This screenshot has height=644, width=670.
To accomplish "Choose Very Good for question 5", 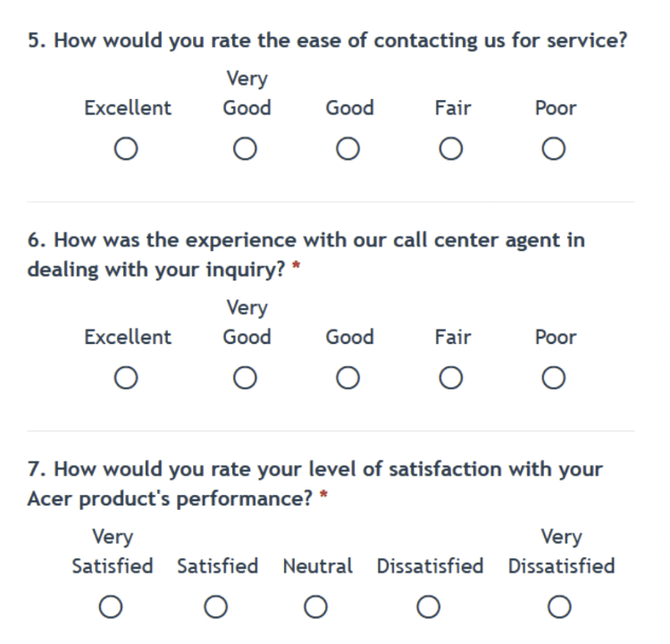I will (x=245, y=148).
